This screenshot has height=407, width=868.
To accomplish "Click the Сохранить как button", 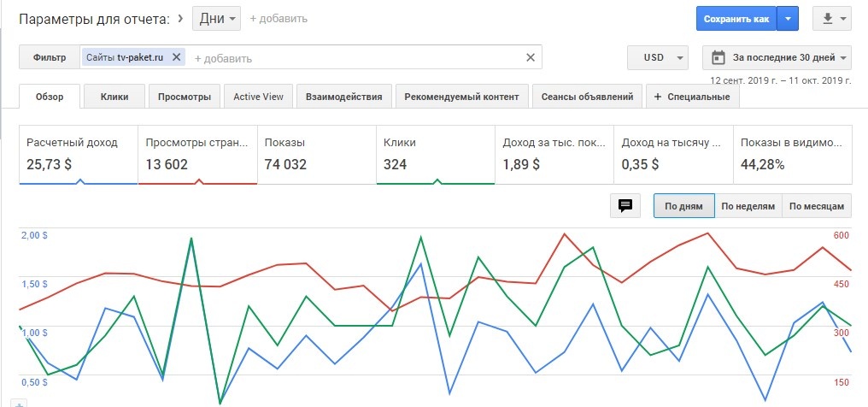I will point(736,18).
